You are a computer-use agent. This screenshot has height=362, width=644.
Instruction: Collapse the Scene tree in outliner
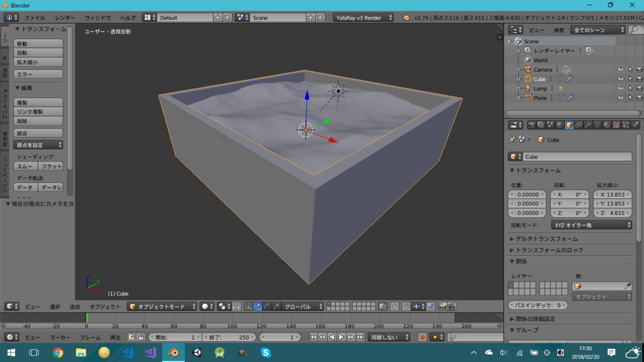tap(509, 41)
